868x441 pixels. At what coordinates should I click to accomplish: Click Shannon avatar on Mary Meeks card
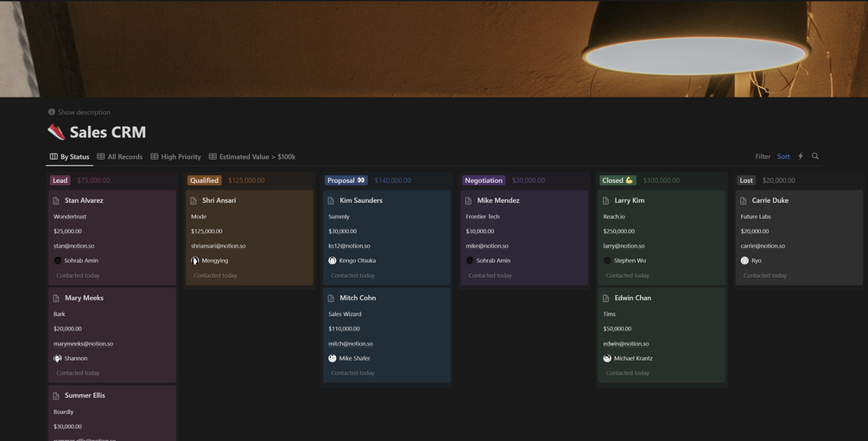pos(58,358)
